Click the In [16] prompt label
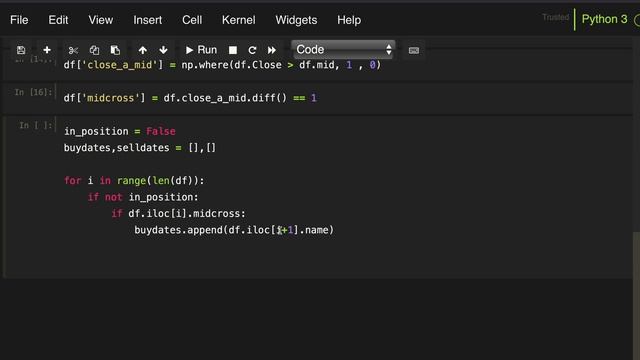This screenshot has height=360, width=640. 33,93
